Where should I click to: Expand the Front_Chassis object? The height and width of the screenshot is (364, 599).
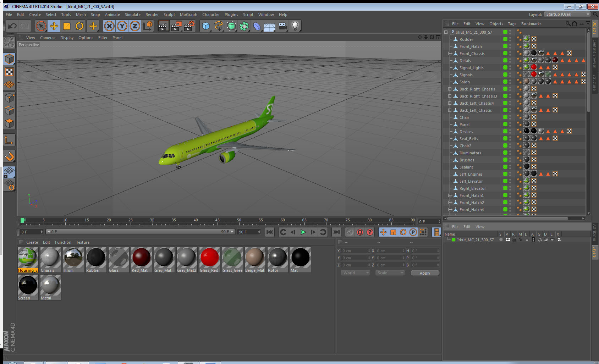point(450,54)
